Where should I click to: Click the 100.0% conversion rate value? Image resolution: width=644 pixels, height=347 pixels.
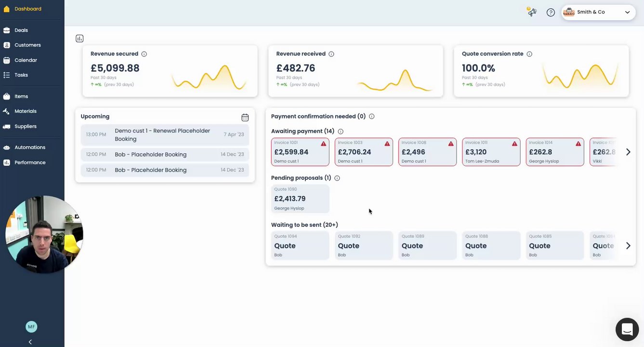(478, 68)
